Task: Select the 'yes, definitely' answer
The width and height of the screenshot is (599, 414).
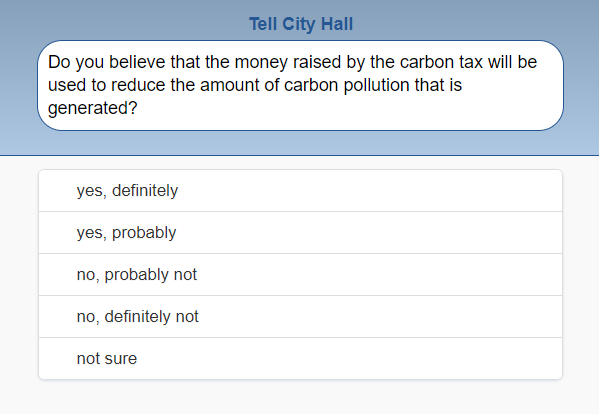Action: tap(300, 191)
